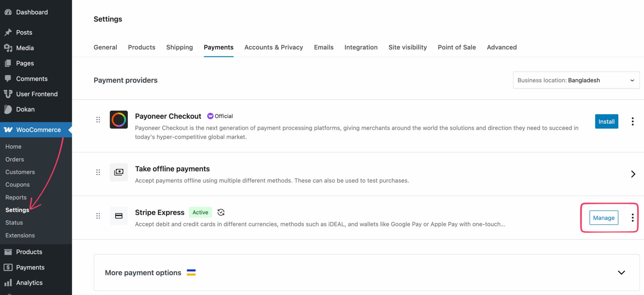Click drag handle for Take offline payments
Screen dimensions: 644x295
(98, 172)
